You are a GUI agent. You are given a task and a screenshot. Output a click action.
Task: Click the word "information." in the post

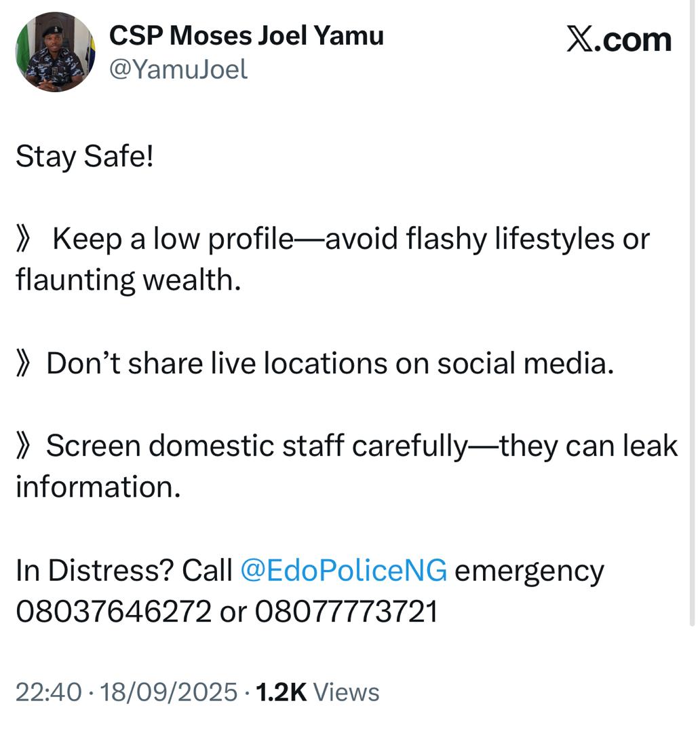coord(98,487)
